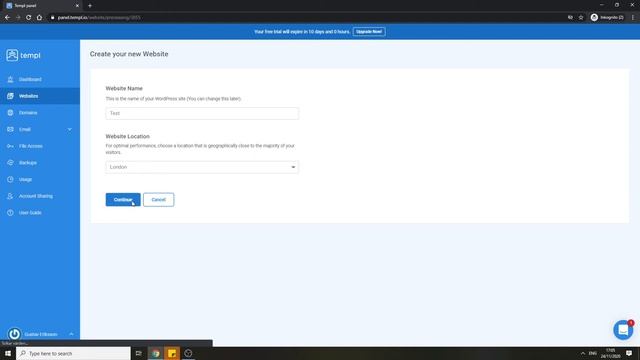Screen dimensions: 640x360
Task: Click the browser address bar
Action: click(x=306, y=18)
